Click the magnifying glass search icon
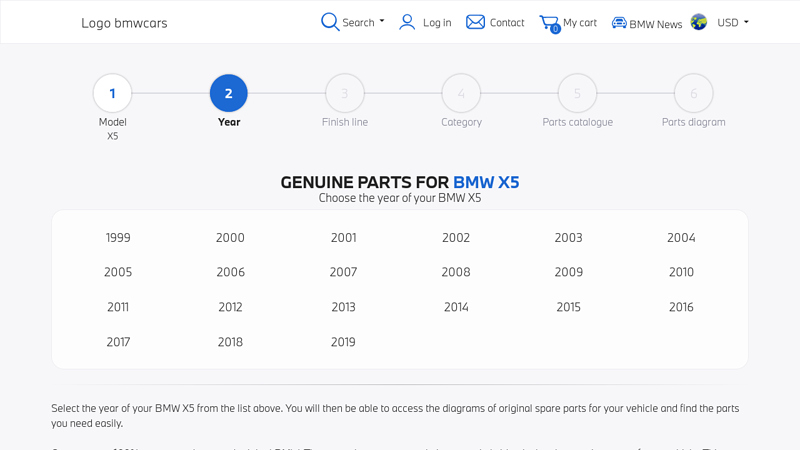The image size is (800, 450). [330, 22]
